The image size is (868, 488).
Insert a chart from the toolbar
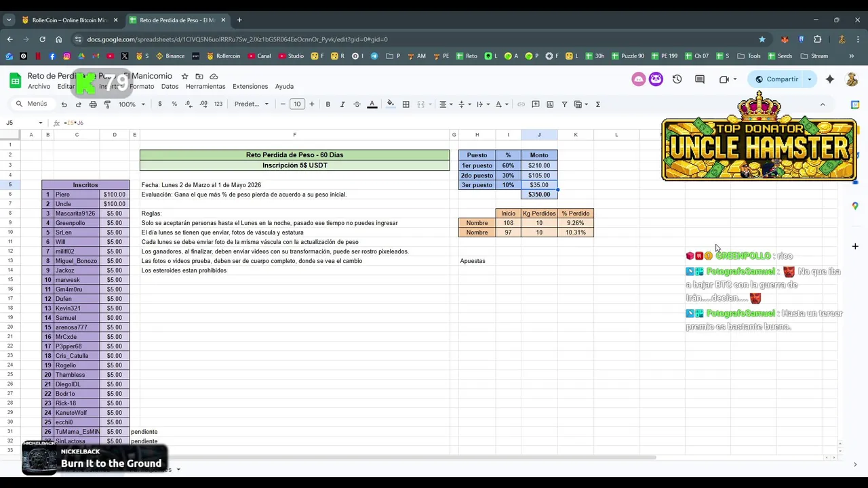550,104
